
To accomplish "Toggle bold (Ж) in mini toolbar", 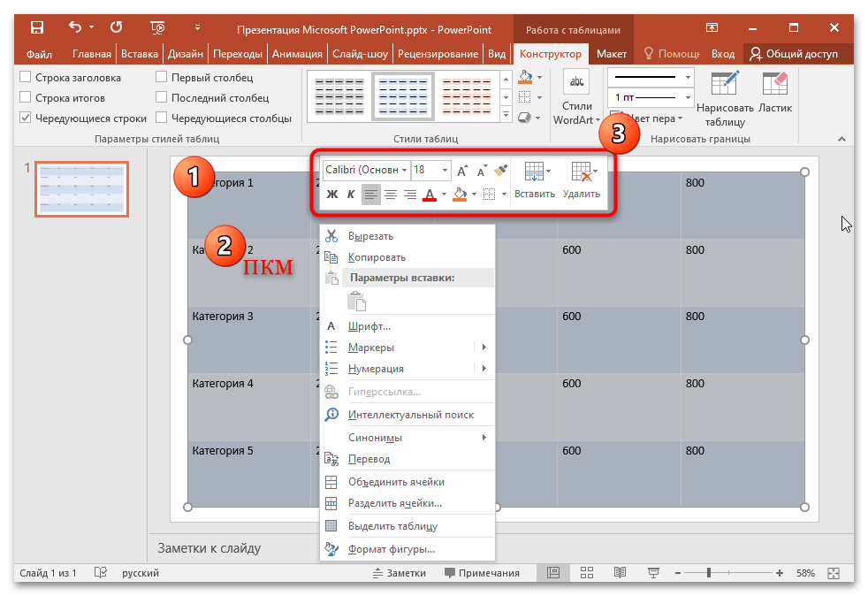I will click(x=332, y=195).
